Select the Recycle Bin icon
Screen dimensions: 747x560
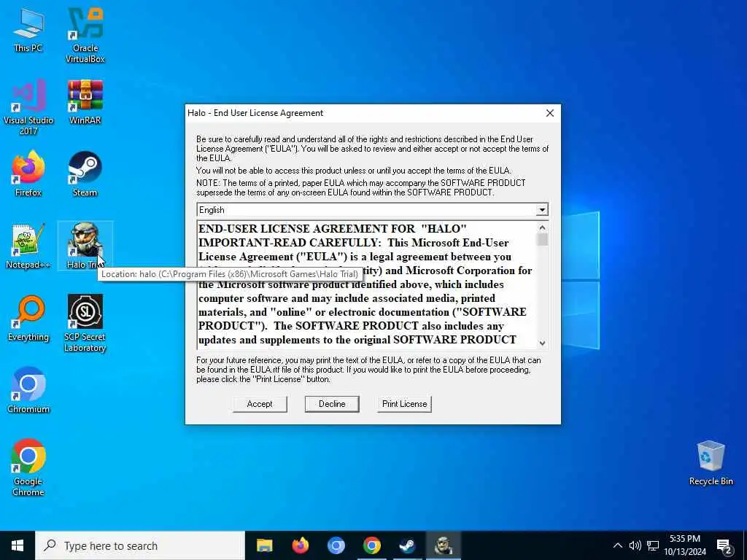tap(711, 463)
